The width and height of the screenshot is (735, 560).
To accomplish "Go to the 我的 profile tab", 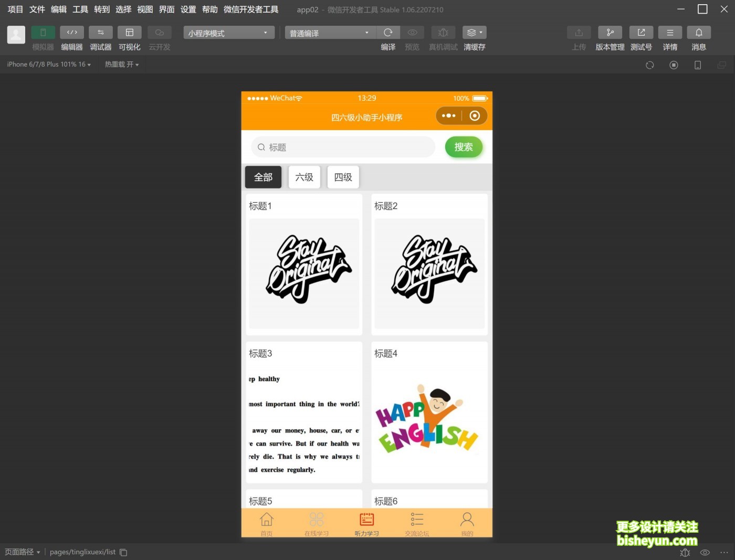I will click(467, 523).
